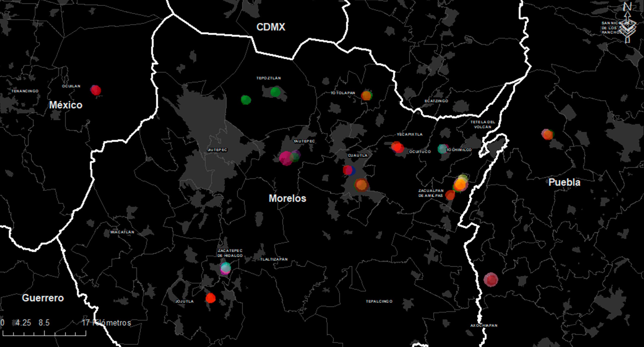Select the Axochiapan municipality label
The width and height of the screenshot is (644, 347).
point(484,325)
